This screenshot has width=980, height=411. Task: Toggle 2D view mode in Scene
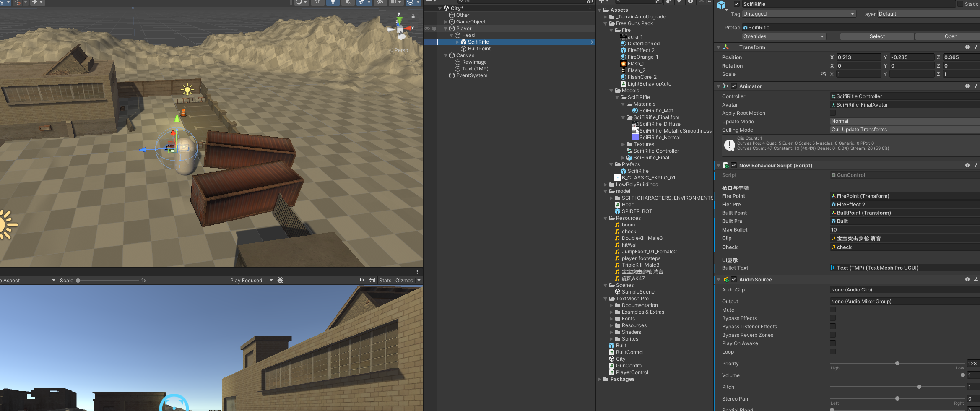pos(318,2)
